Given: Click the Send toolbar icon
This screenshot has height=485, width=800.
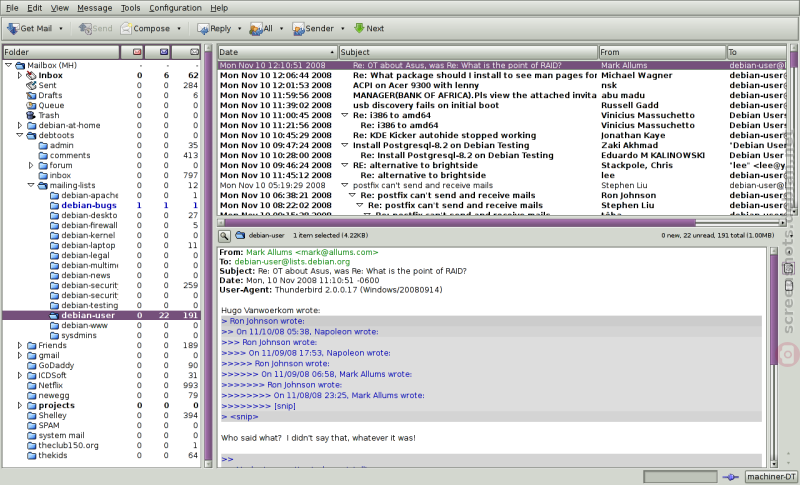Looking at the screenshot, I should click(x=95, y=29).
